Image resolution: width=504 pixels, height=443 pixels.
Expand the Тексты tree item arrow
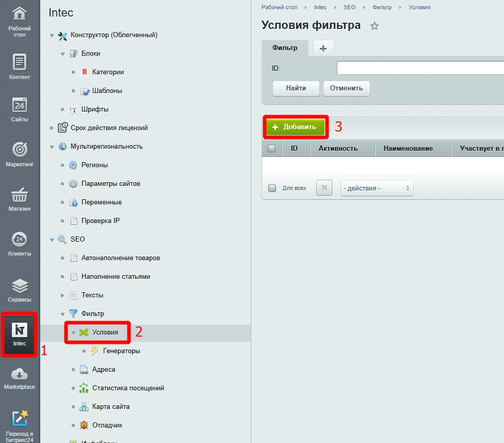coord(62,295)
